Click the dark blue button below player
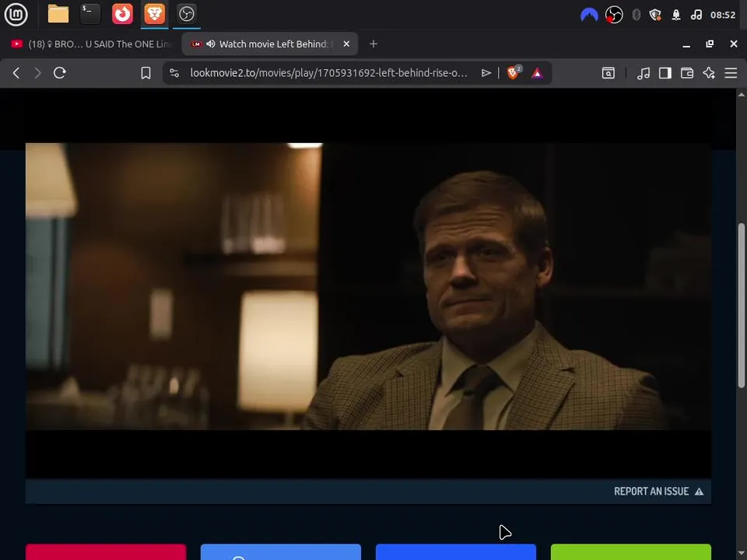This screenshot has width=747, height=560. (x=456, y=552)
